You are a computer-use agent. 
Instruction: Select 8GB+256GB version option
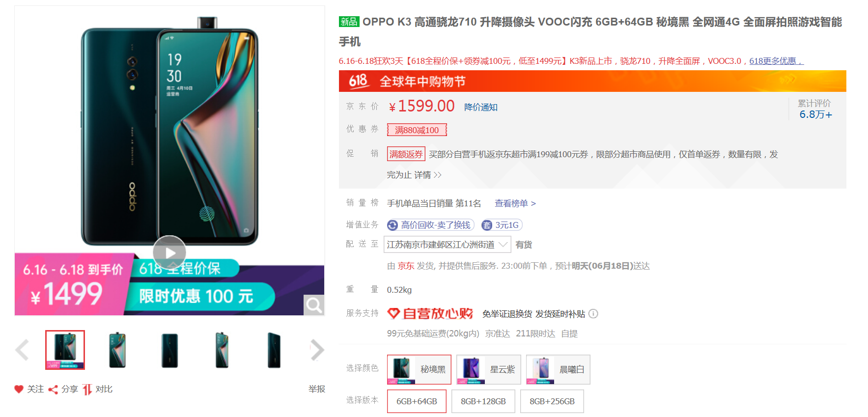click(x=552, y=401)
